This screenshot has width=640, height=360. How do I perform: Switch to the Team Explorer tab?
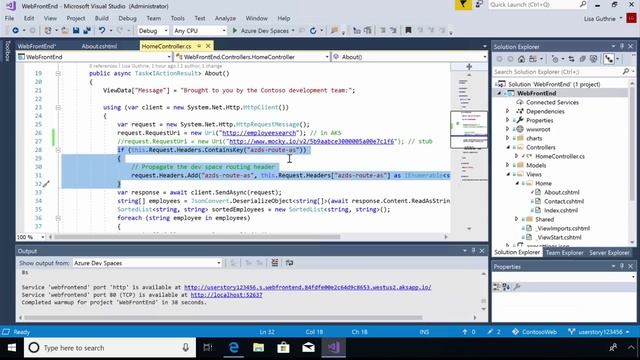tap(564, 253)
